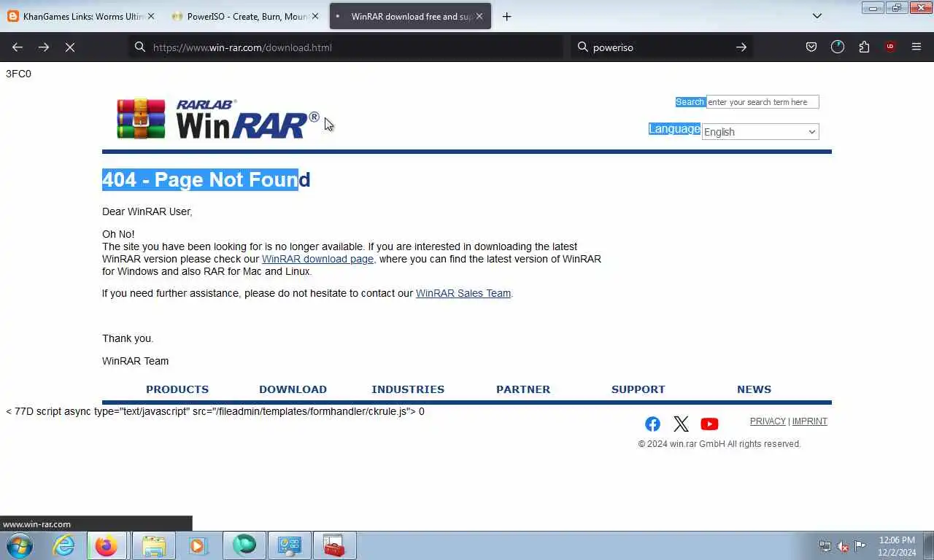Image resolution: width=934 pixels, height=560 pixels.
Task: Open the extensions puzzle icon
Action: (864, 47)
